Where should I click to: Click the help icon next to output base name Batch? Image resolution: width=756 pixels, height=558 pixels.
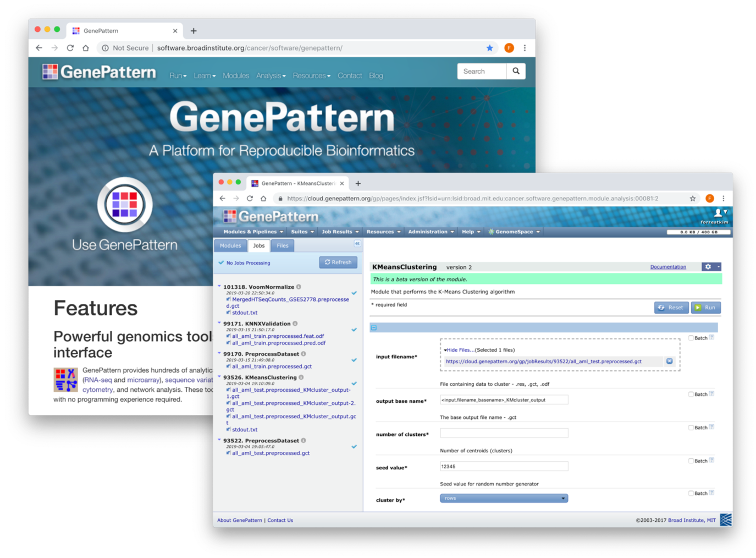click(x=711, y=393)
